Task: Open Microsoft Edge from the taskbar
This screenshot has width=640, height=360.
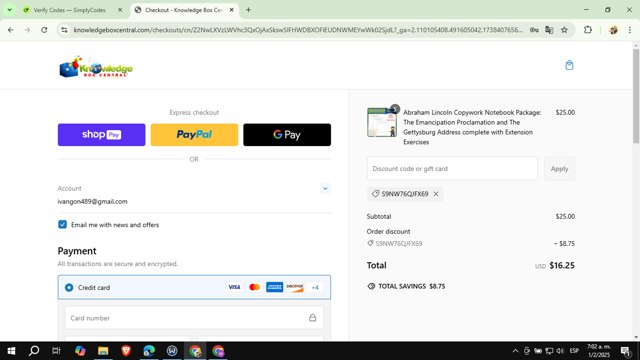Action: (149, 351)
